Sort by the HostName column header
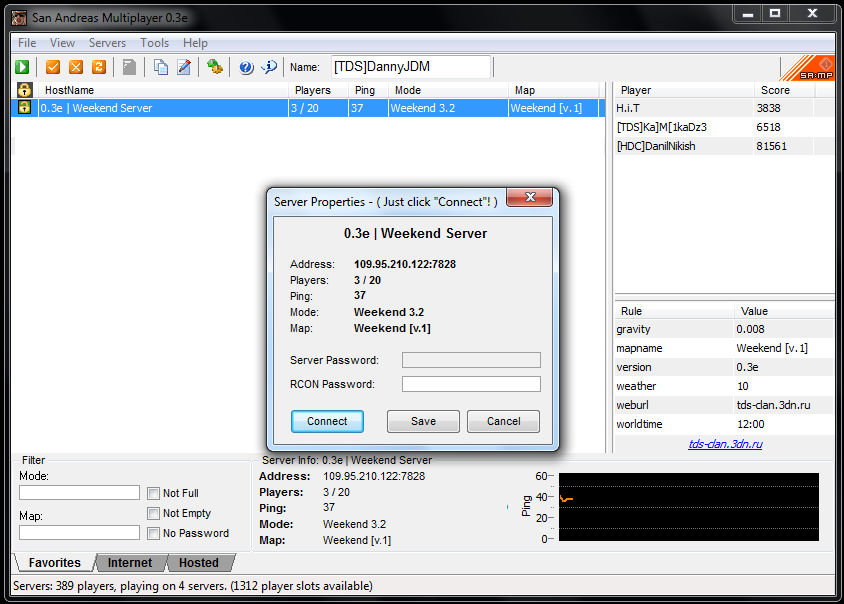The image size is (844, 604). (163, 90)
